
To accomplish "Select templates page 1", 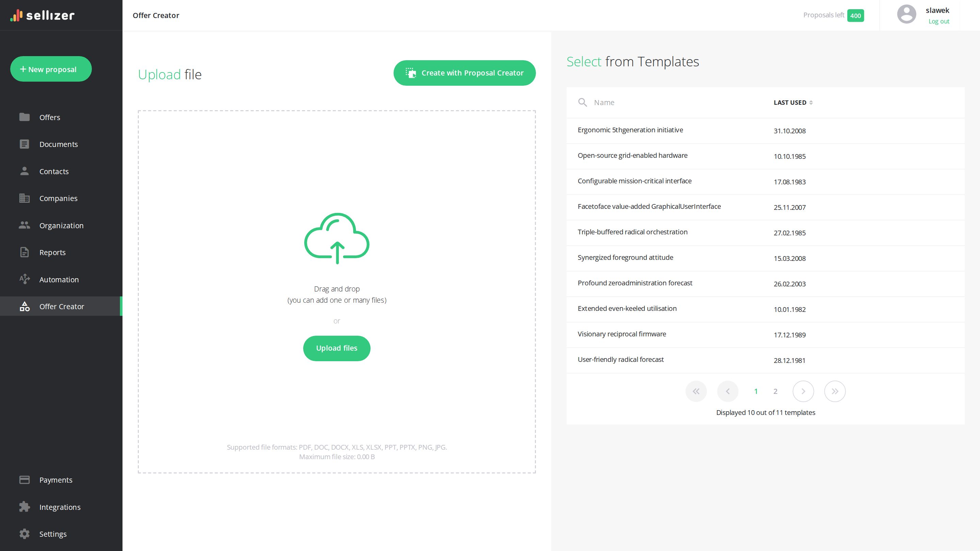I will [756, 391].
